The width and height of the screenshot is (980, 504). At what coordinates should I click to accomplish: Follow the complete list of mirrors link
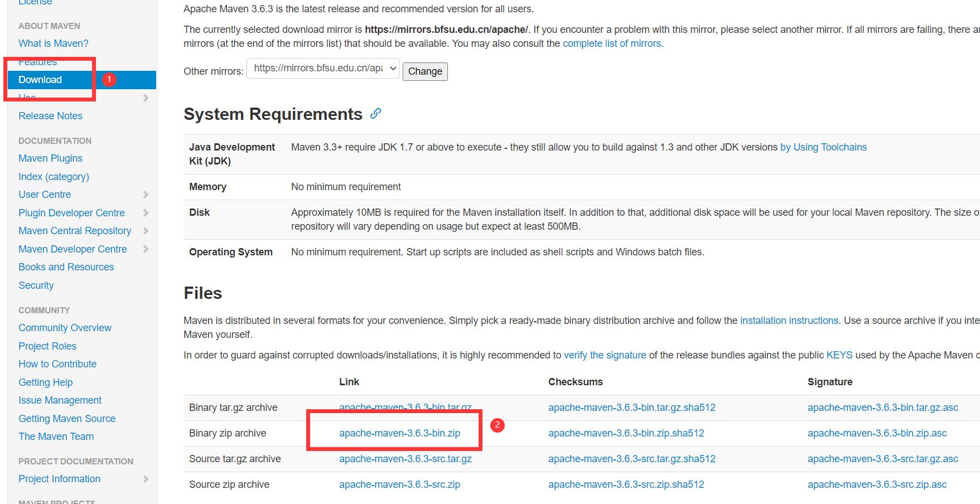pos(613,43)
